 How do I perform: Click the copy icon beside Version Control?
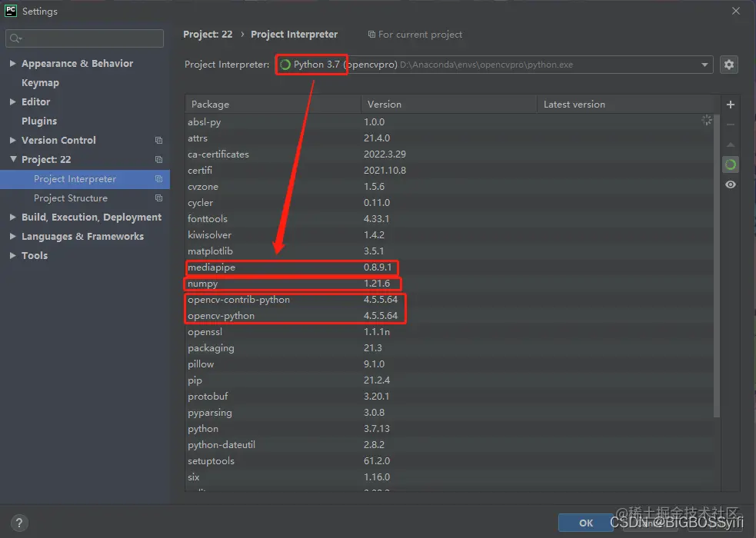point(158,140)
